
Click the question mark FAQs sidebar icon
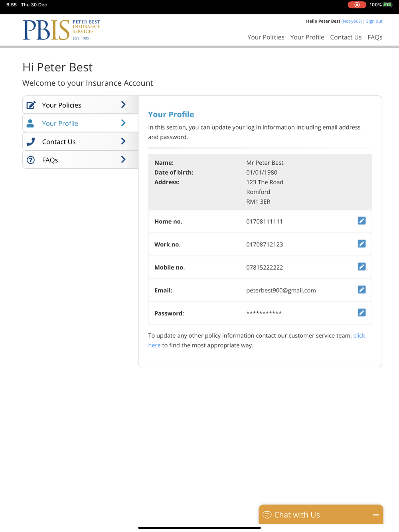coord(31,160)
